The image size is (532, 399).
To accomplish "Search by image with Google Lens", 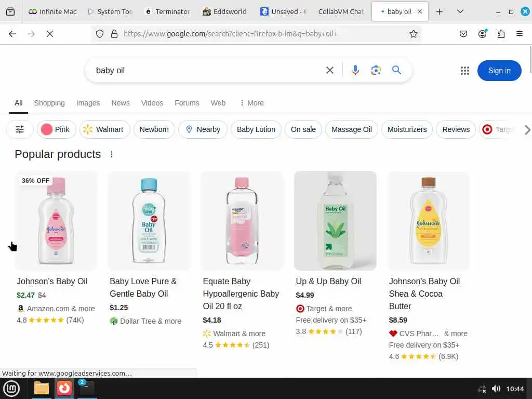I will click(x=376, y=70).
